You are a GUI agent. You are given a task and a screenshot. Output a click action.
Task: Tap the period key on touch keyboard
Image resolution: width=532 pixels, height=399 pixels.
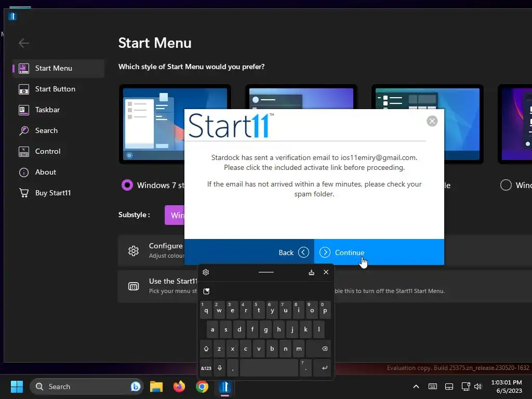pos(305,368)
